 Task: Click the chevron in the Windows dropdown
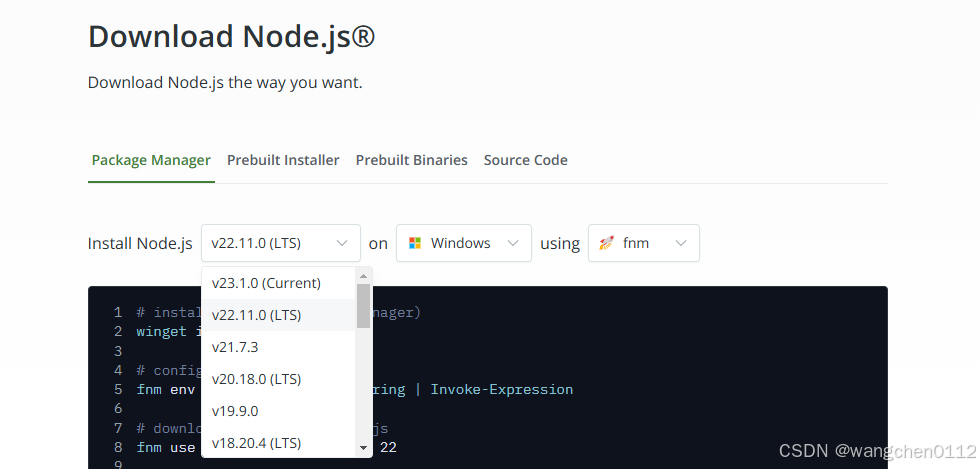tap(513, 243)
